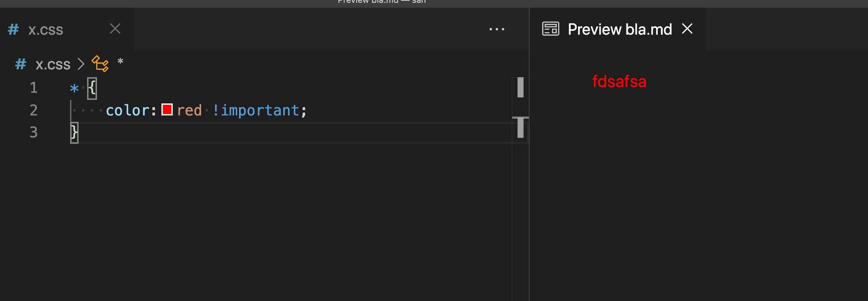Select the x.css editor tab
This screenshot has height=301, width=868.
click(45, 29)
